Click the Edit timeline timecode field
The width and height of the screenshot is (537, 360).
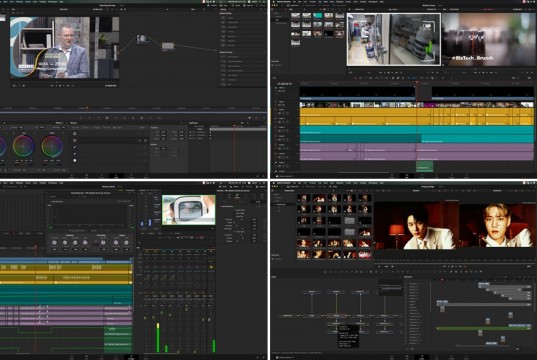click(x=285, y=84)
